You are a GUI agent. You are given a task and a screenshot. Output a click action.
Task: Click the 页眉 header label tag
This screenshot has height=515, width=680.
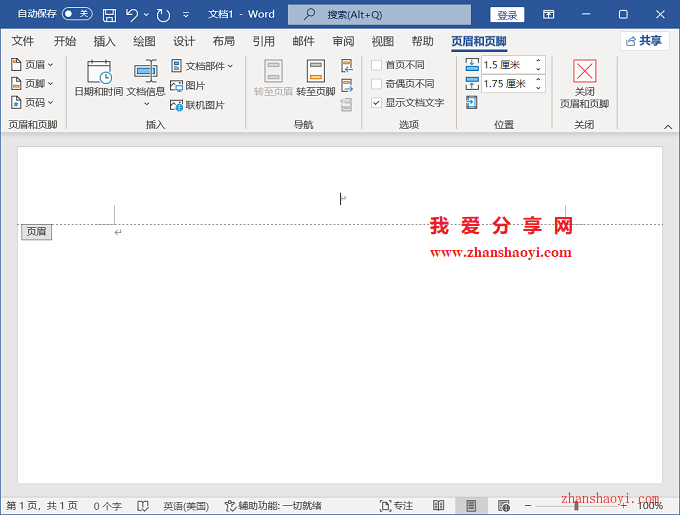pos(36,231)
